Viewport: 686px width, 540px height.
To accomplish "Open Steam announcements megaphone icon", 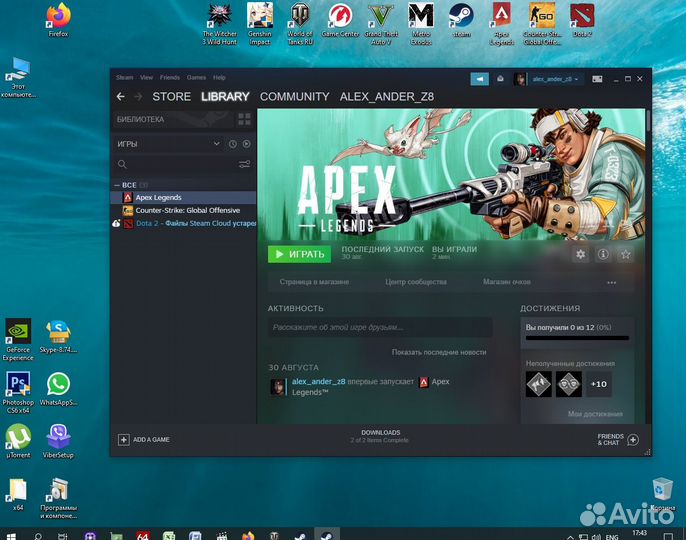I will pos(480,79).
